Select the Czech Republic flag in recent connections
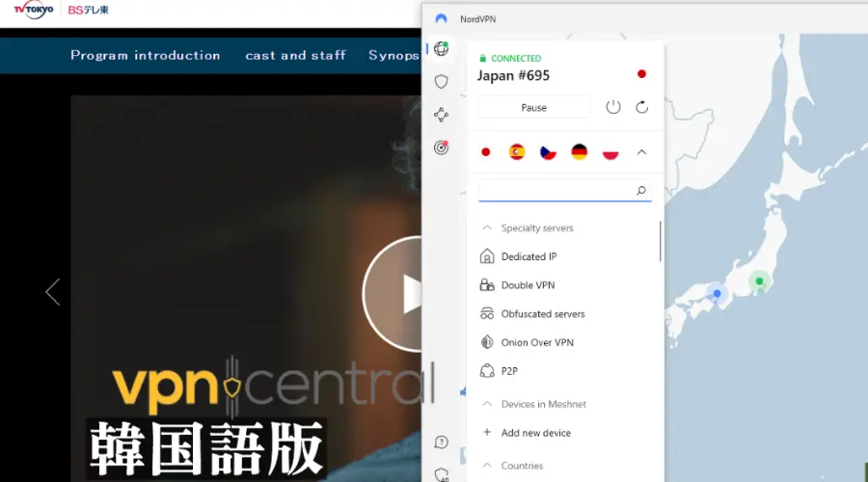This screenshot has width=868, height=482. (548, 151)
